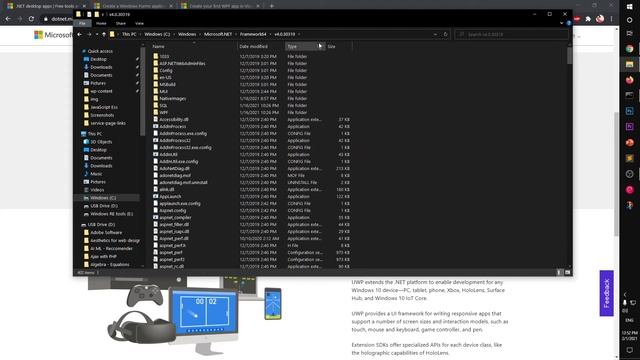The image size is (640, 360).
Task: Select Framework64 in the address breadcrumb
Action: (x=253, y=34)
